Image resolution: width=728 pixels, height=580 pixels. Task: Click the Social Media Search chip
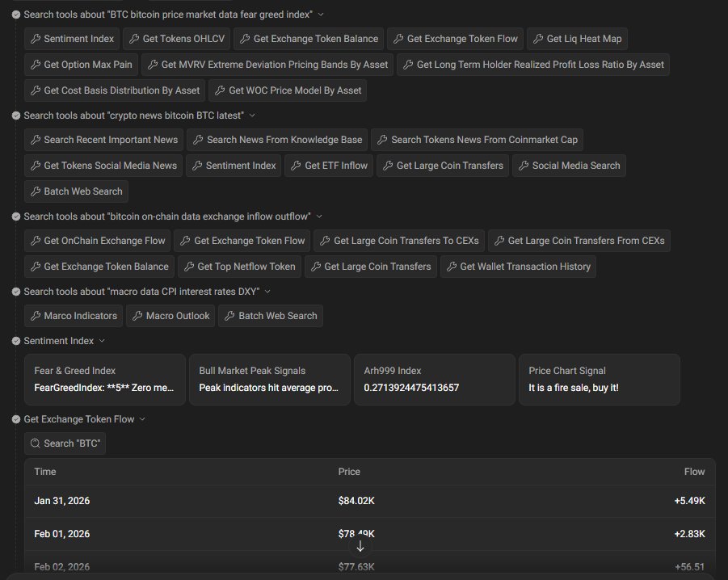pos(569,166)
